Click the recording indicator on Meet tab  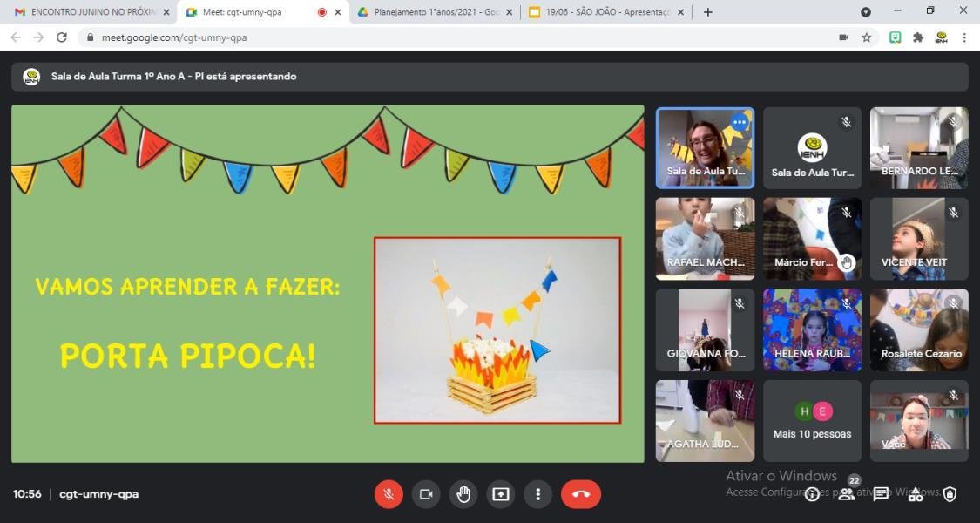click(321, 12)
